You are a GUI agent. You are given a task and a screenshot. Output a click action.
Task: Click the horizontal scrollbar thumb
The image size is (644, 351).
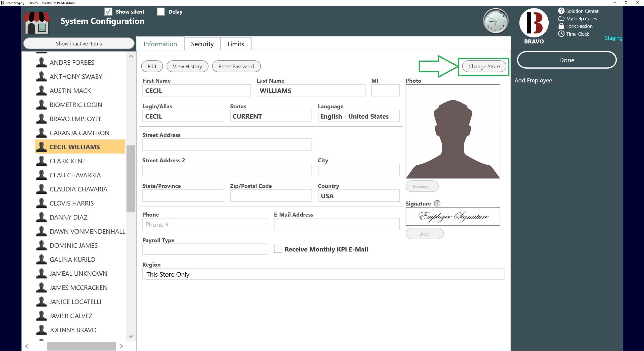(x=81, y=346)
